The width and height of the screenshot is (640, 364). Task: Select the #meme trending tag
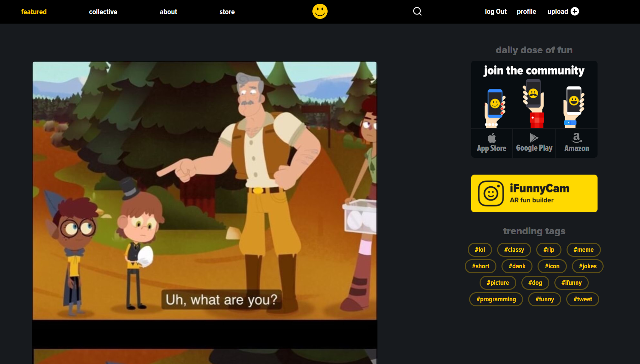pyautogui.click(x=584, y=250)
